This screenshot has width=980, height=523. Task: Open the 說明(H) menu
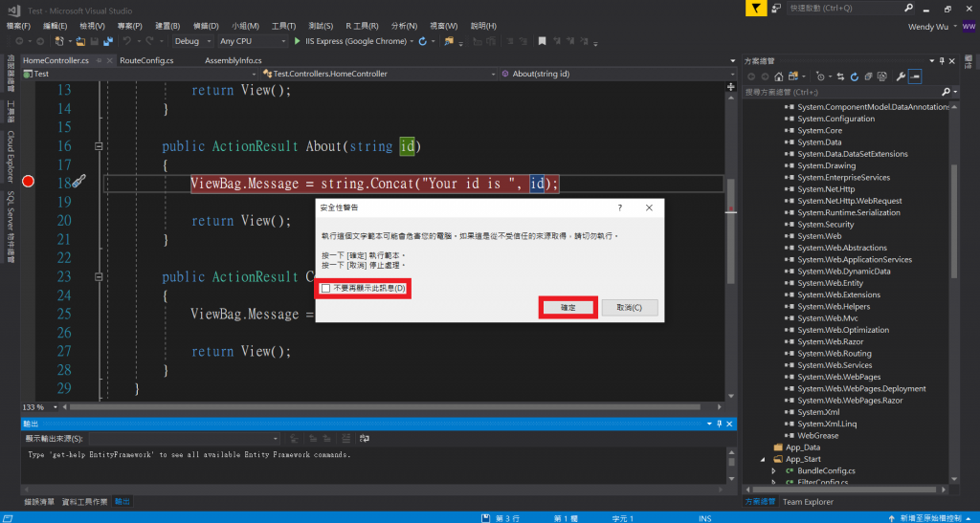pyautogui.click(x=483, y=26)
